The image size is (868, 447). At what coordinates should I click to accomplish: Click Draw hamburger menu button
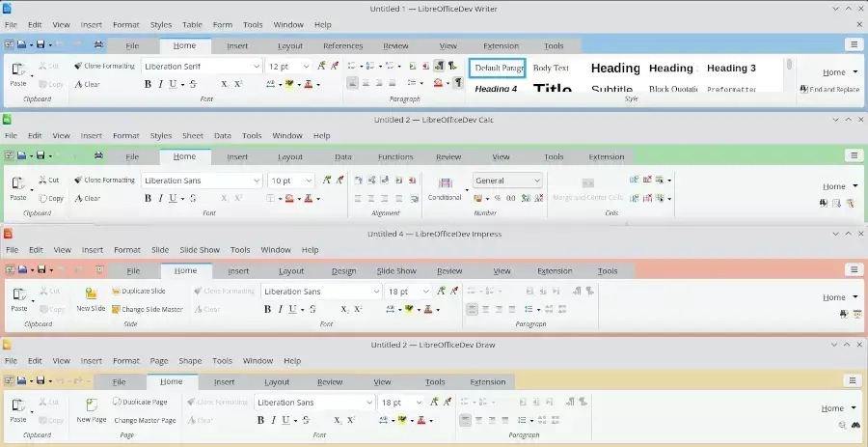853,380
